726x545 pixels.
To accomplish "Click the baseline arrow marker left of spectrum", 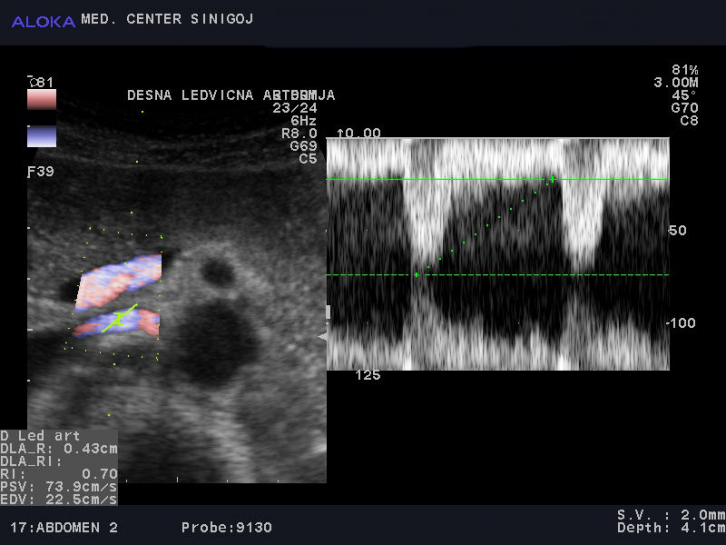I will (x=322, y=337).
